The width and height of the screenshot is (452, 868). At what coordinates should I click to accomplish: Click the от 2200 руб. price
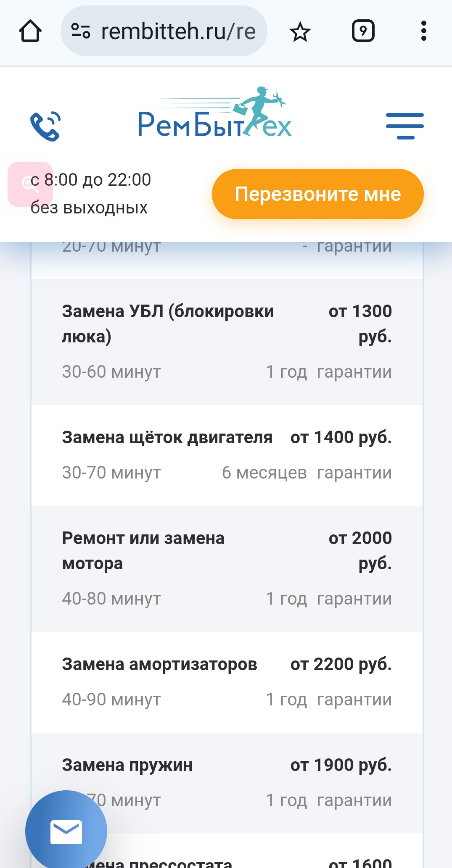point(341,665)
